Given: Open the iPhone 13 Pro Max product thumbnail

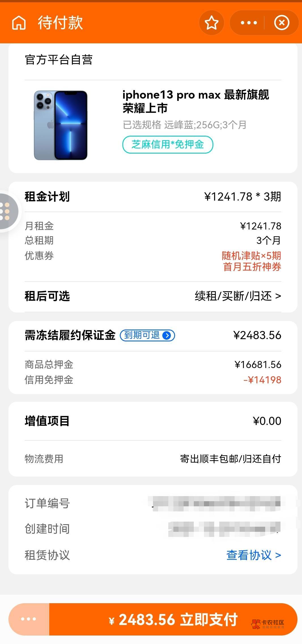Looking at the screenshot, I should click(61, 125).
